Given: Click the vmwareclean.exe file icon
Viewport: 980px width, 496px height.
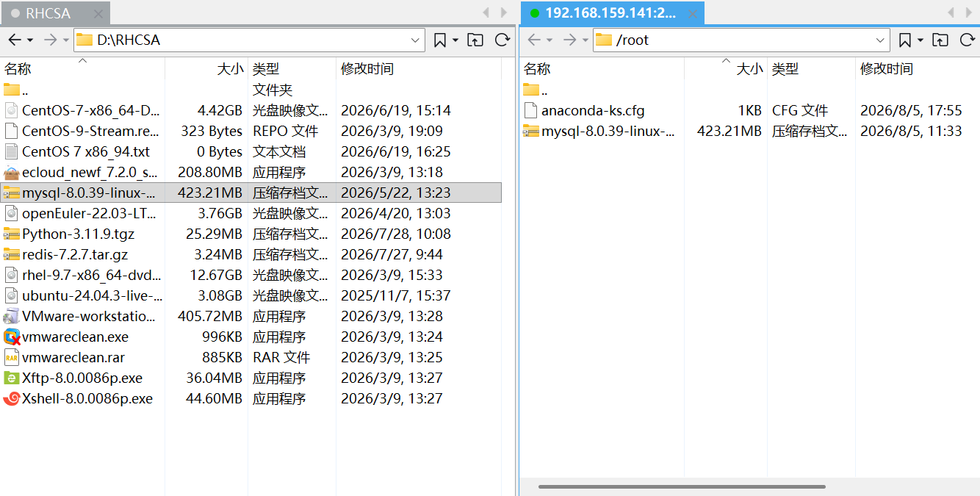Looking at the screenshot, I should [11, 337].
